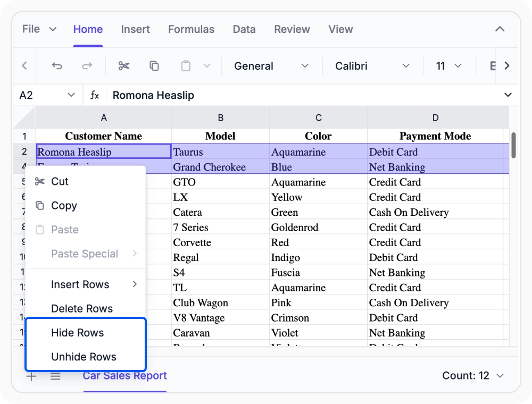Select the Car Sales Report sheet tab
Image resolution: width=532 pixels, height=404 pixels.
(125, 375)
